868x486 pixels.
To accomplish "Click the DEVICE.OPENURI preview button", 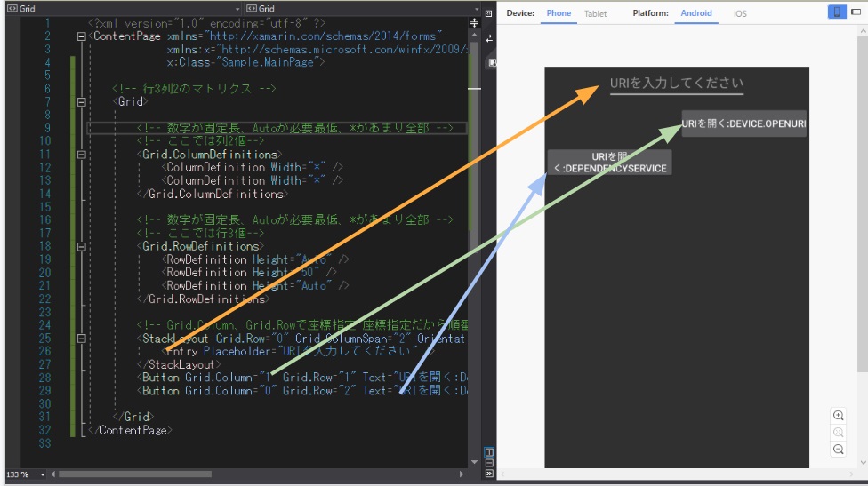I will [x=743, y=123].
